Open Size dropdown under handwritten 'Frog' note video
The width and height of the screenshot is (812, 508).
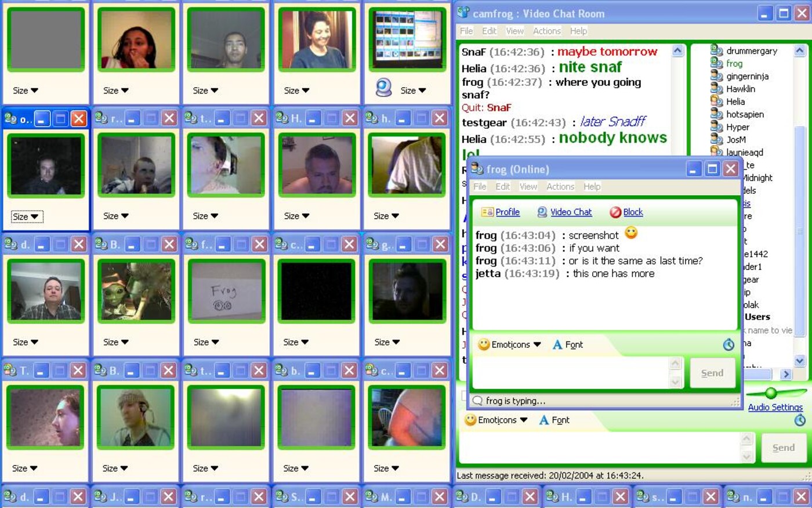(206, 343)
